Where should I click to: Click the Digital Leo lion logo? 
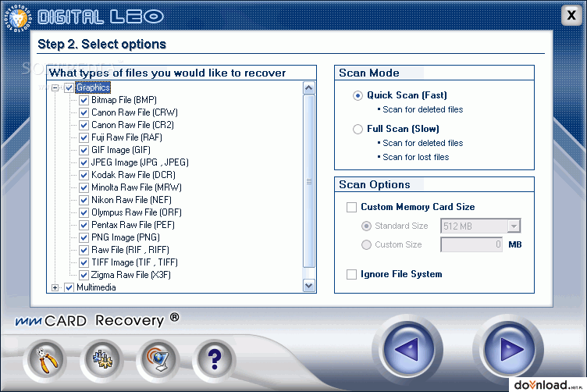point(18,18)
